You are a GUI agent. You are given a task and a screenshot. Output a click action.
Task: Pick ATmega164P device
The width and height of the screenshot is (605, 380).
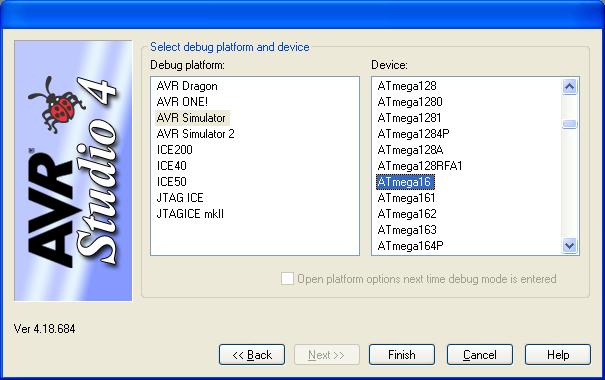tap(411, 246)
